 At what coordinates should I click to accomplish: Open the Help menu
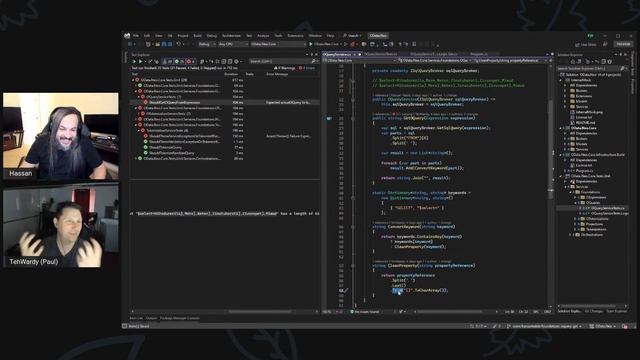330,36
